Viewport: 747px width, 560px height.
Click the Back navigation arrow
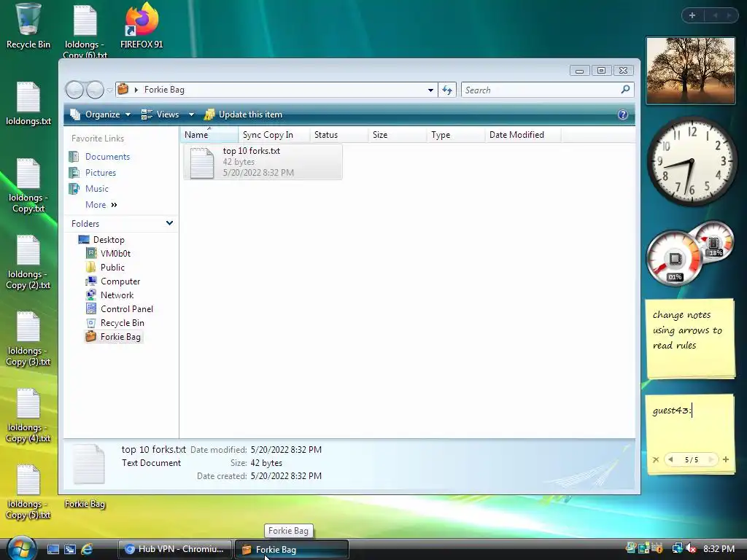(x=74, y=90)
